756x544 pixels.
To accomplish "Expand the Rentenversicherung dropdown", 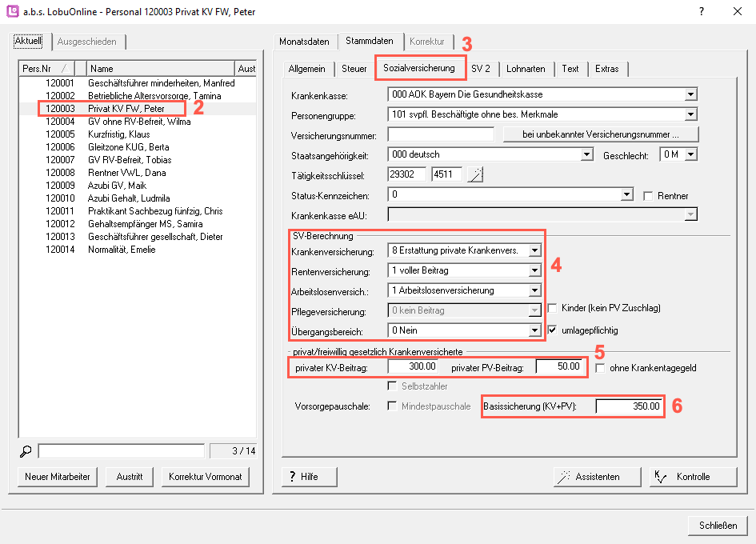I will 534,270.
